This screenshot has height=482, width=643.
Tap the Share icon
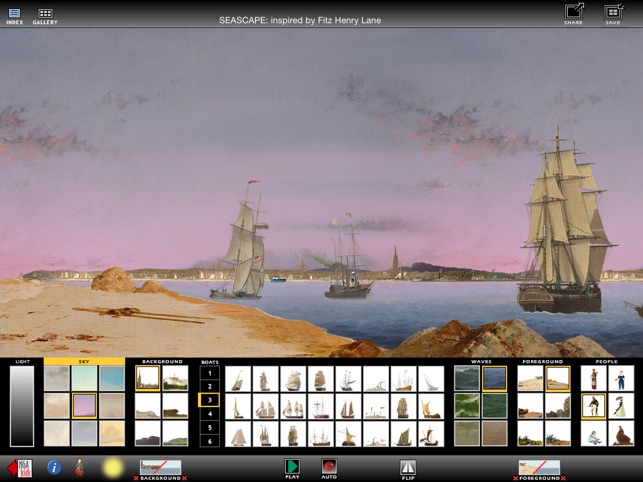573,14
